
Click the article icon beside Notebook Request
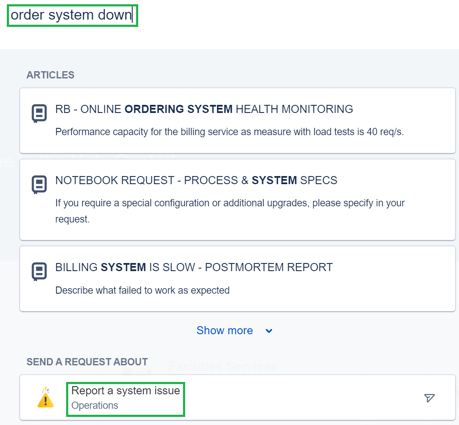coord(39,184)
